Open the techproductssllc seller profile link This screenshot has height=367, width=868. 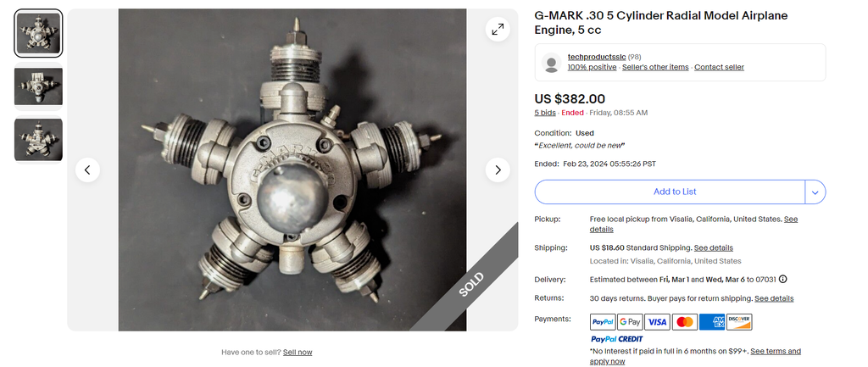click(x=597, y=57)
